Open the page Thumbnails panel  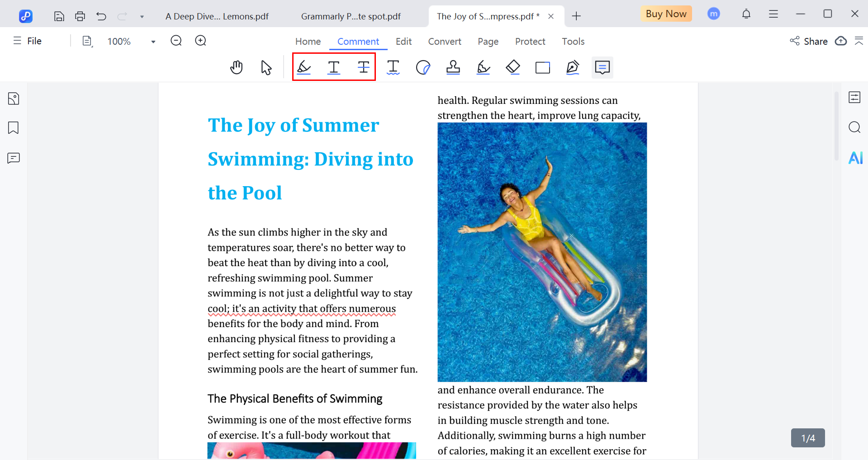(14, 98)
